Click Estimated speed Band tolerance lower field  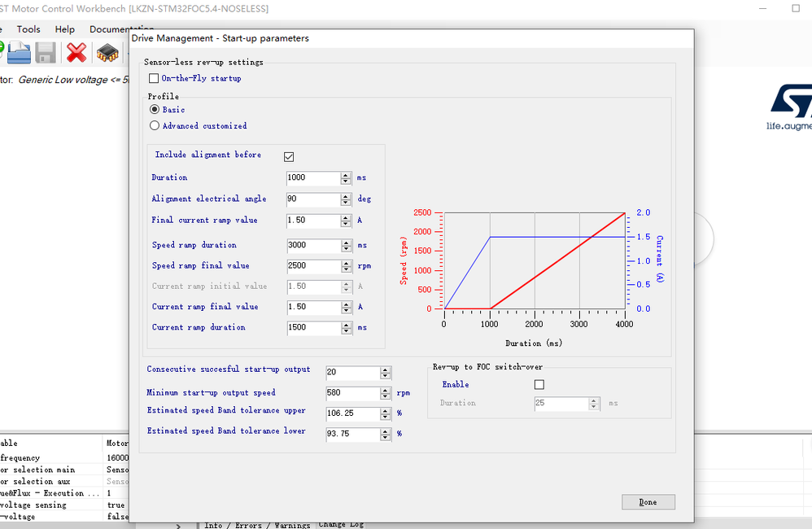point(352,434)
